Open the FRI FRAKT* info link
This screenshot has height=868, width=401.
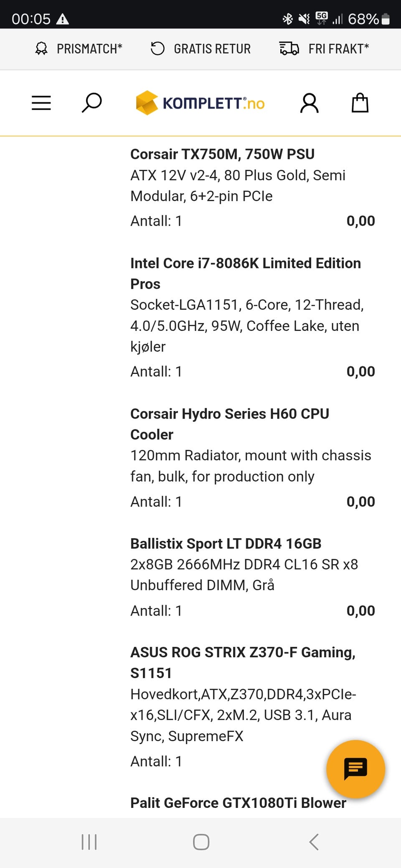click(x=338, y=49)
